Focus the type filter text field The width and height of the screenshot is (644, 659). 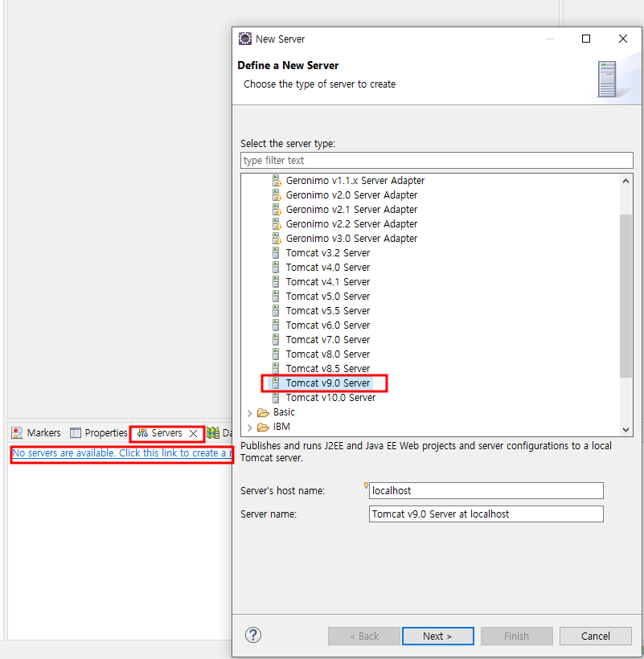[437, 160]
